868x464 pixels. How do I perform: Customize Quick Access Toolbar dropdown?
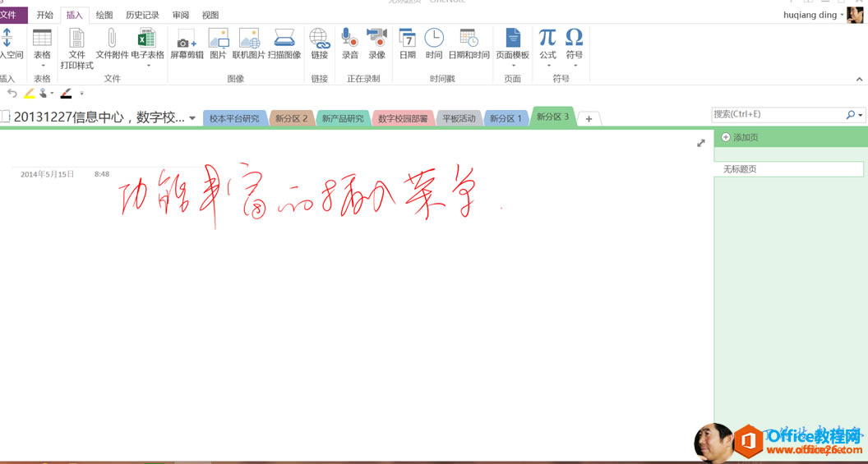coord(81,94)
